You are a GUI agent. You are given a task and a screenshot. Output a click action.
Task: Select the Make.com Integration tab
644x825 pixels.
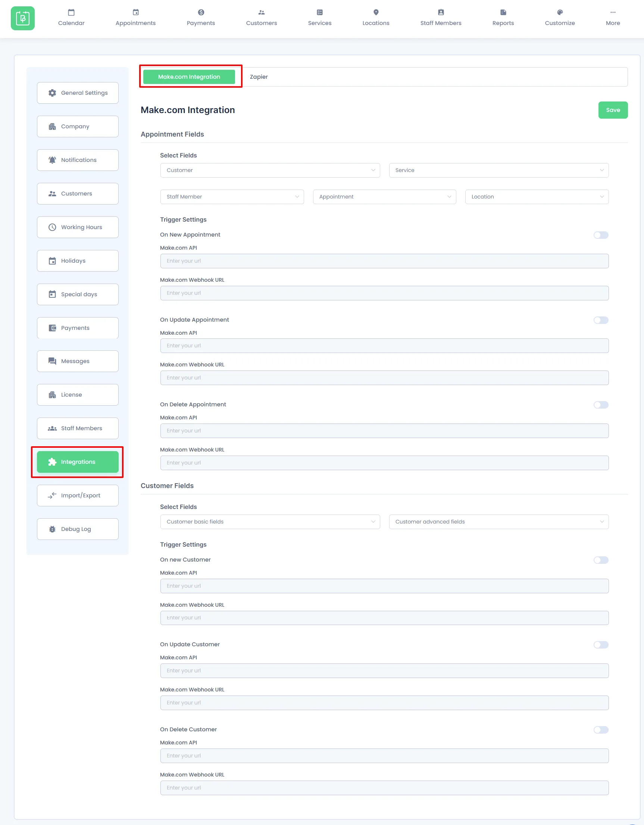[x=189, y=76]
